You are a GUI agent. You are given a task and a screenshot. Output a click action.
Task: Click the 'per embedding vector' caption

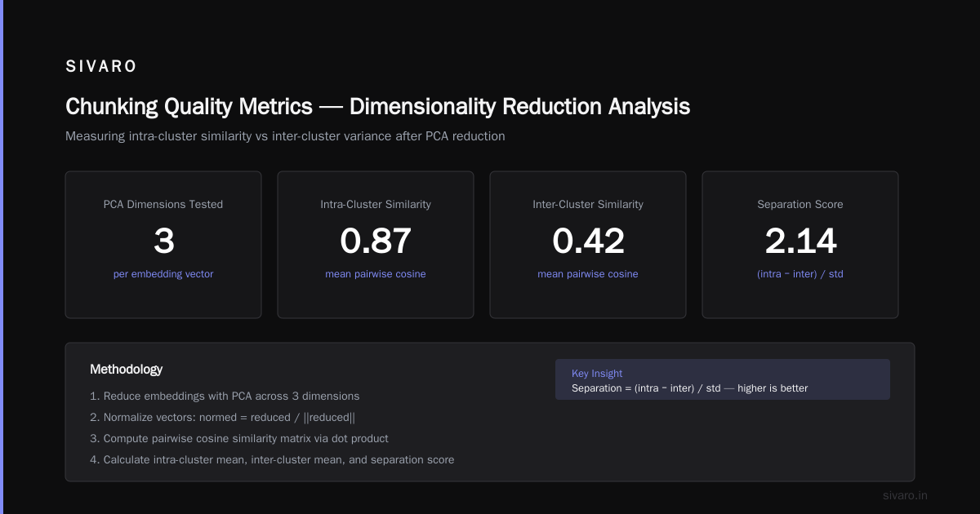click(163, 274)
